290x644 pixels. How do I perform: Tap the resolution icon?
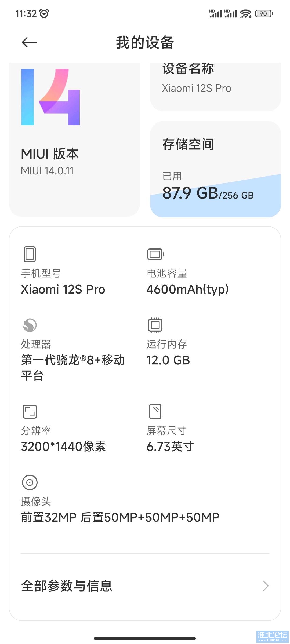pyautogui.click(x=30, y=411)
